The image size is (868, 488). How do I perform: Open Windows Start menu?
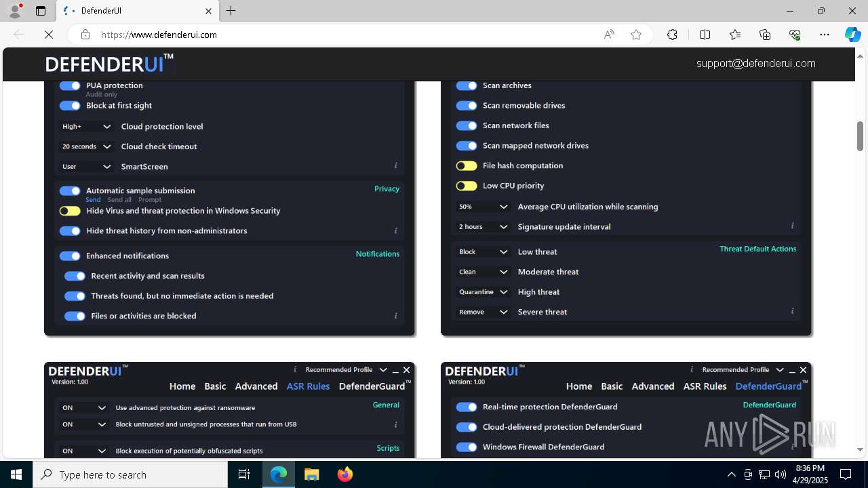(x=16, y=474)
